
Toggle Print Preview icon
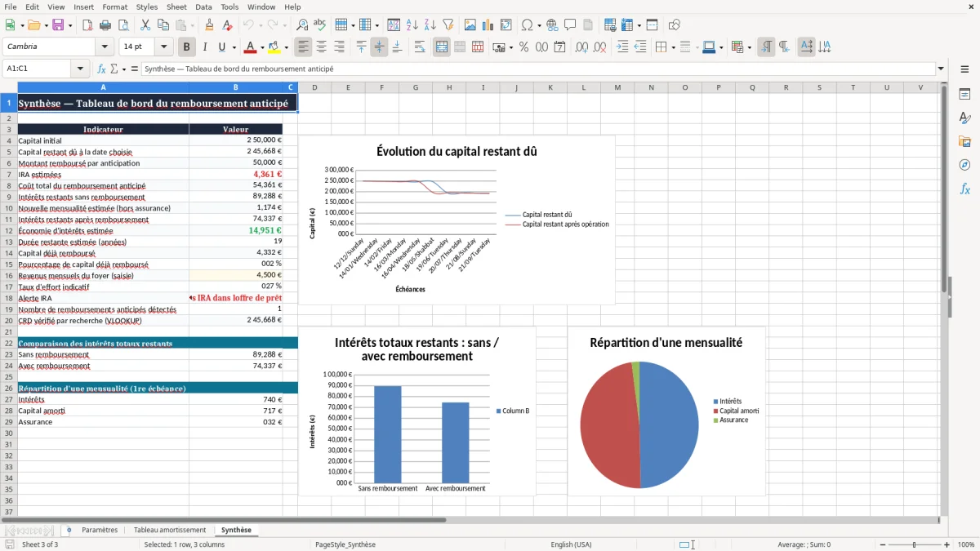123,24
